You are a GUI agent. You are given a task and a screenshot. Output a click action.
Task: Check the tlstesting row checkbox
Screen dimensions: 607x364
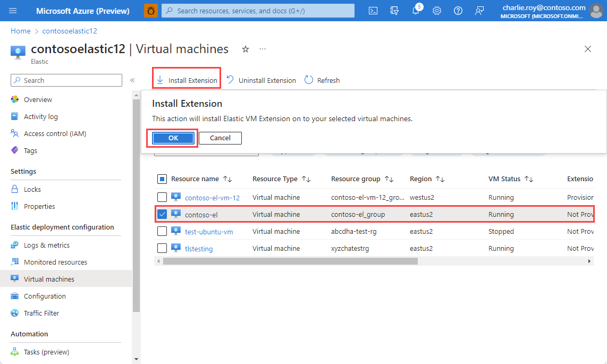pos(162,248)
